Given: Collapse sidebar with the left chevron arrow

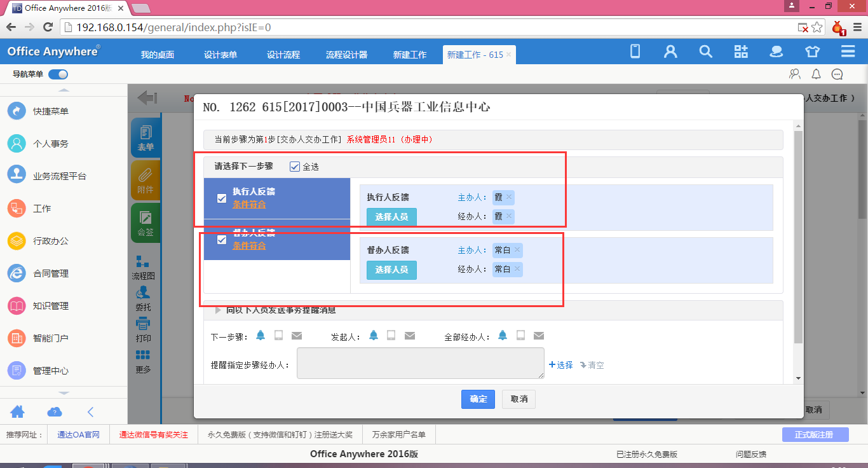Looking at the screenshot, I should click(x=91, y=411).
